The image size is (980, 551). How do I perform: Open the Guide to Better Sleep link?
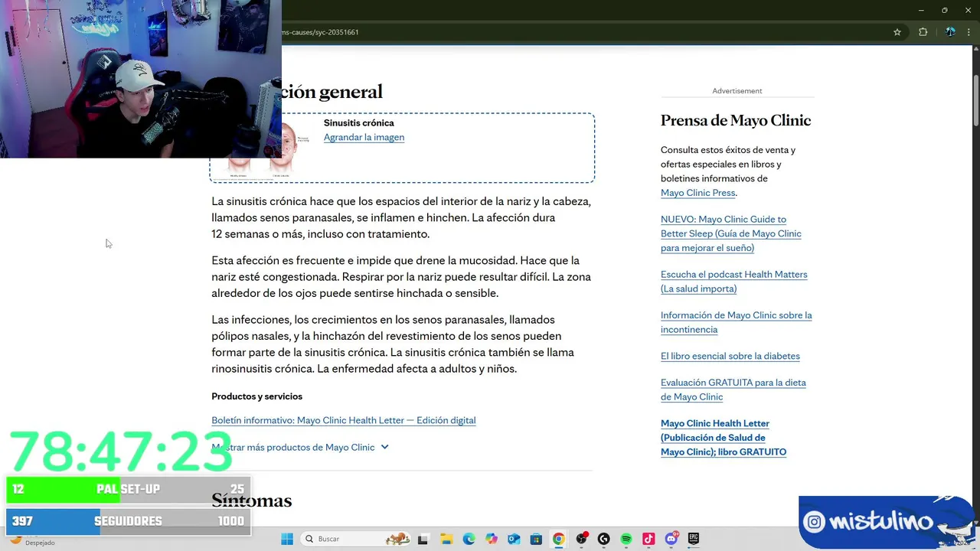tap(730, 233)
